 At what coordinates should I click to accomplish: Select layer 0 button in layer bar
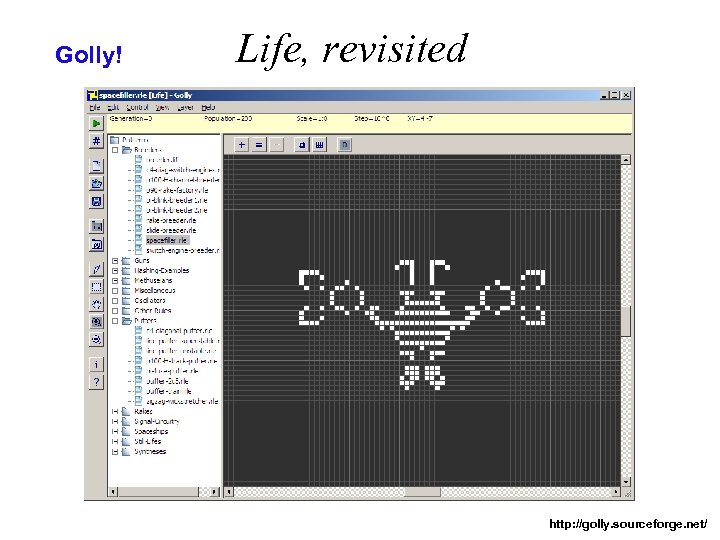tap(345, 145)
